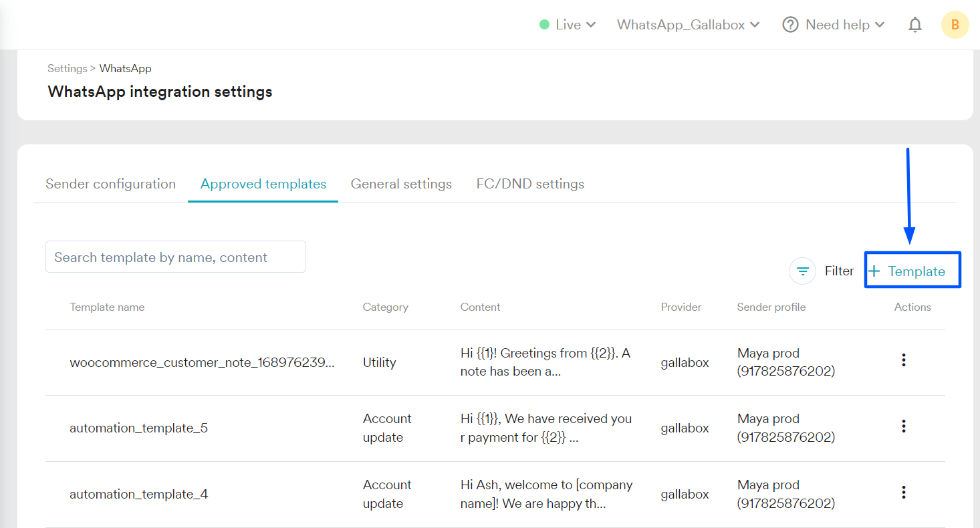The image size is (980, 528).
Task: Click the search template input field
Action: click(x=175, y=257)
